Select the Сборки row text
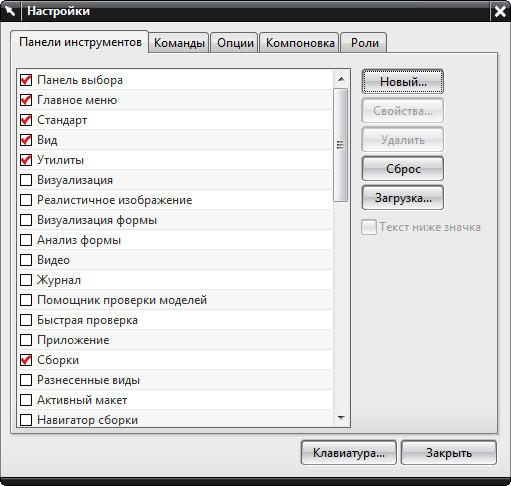Image resolution: width=511 pixels, height=486 pixels. click(x=58, y=360)
